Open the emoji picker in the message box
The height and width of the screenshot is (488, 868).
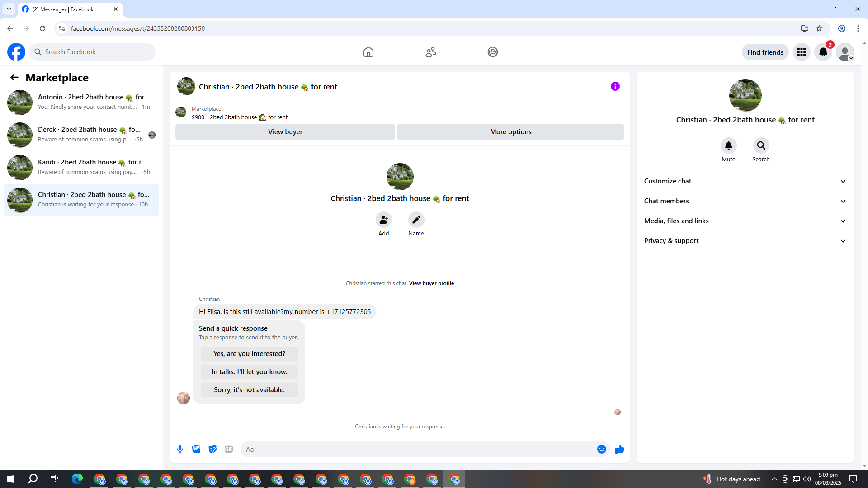pyautogui.click(x=601, y=449)
